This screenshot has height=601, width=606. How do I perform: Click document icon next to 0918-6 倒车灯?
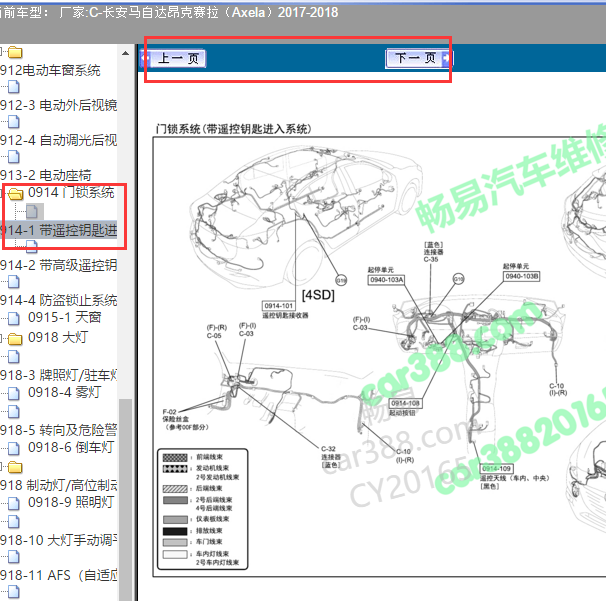tap(14, 448)
